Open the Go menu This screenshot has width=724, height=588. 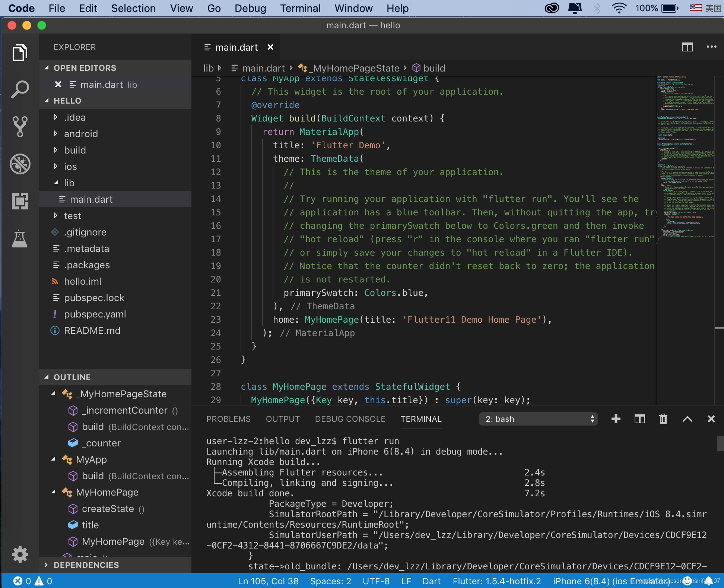214,8
